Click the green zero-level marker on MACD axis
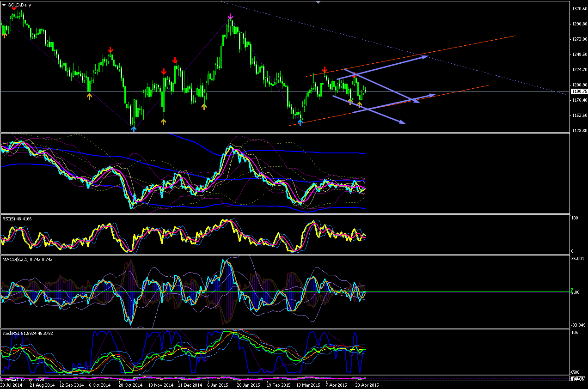The width and height of the screenshot is (588, 389). tap(571, 292)
